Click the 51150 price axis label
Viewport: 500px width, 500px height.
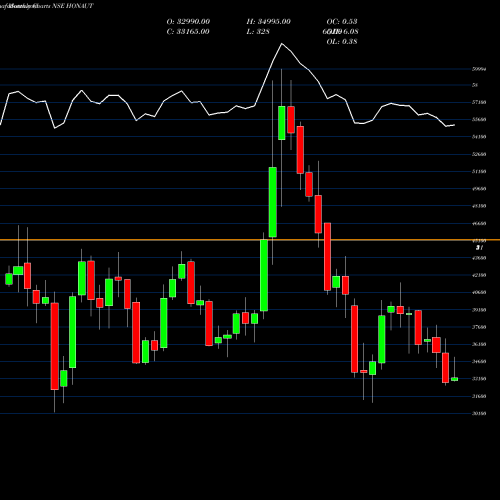[x=479, y=171]
